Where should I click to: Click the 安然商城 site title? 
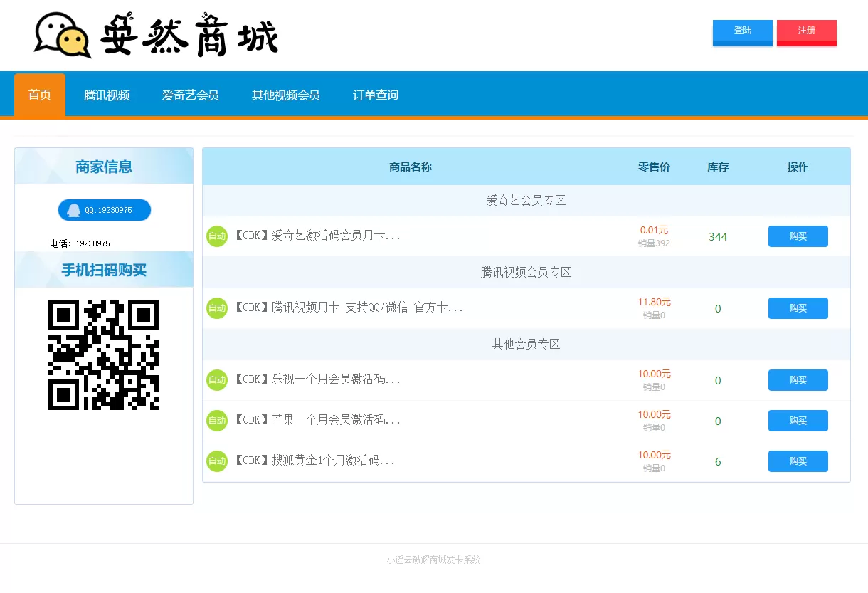pyautogui.click(x=189, y=34)
